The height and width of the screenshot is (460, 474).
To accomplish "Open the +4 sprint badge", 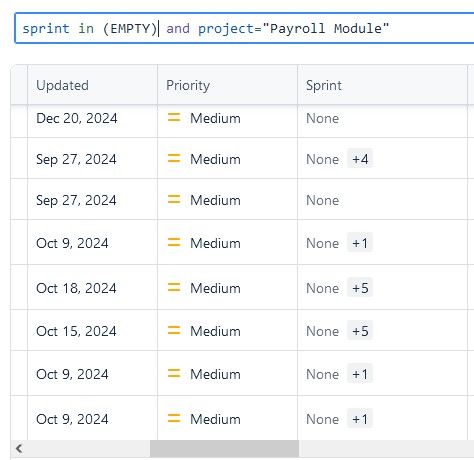I will 360,159.
